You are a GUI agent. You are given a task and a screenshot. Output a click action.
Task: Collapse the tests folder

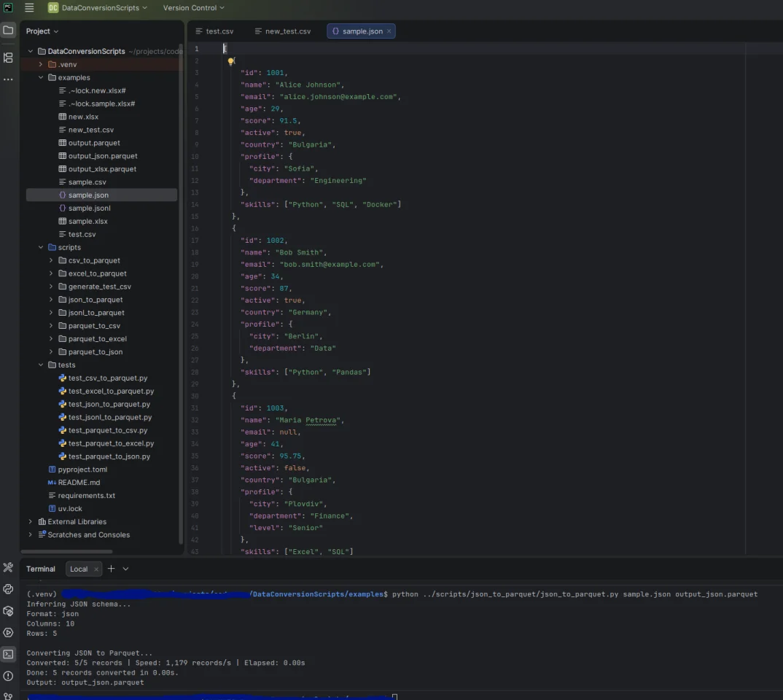click(x=40, y=365)
